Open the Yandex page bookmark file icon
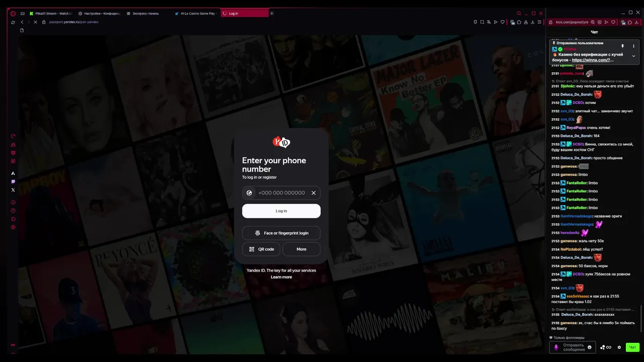The height and width of the screenshot is (362, 644). (22, 30)
